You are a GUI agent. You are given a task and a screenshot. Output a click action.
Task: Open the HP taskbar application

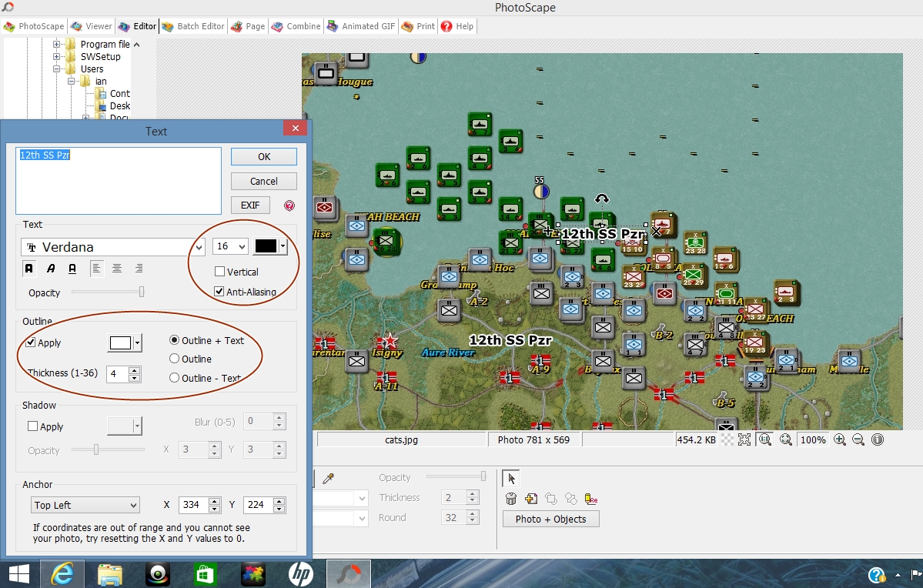(x=301, y=574)
